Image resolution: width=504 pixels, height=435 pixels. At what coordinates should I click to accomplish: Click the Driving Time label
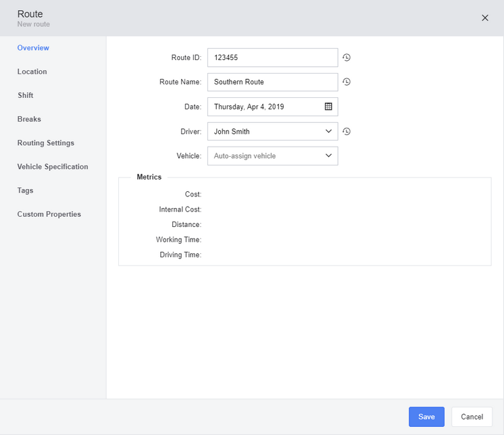pos(180,255)
